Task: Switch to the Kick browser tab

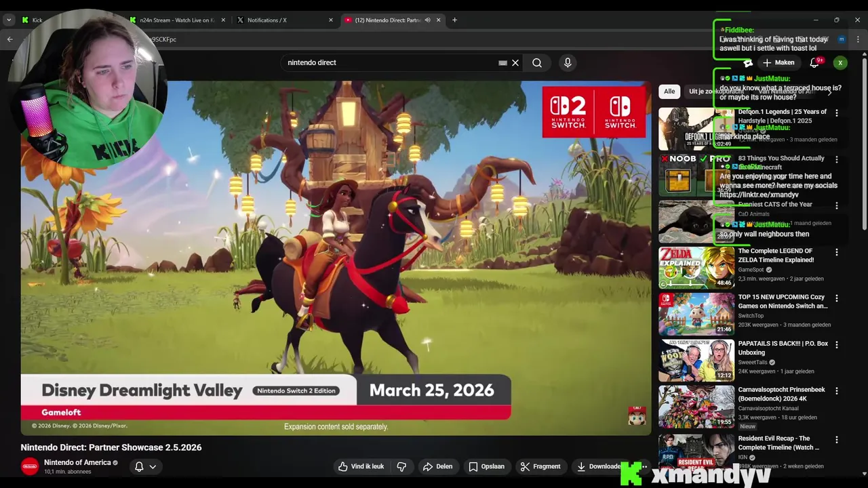Action: (37, 20)
